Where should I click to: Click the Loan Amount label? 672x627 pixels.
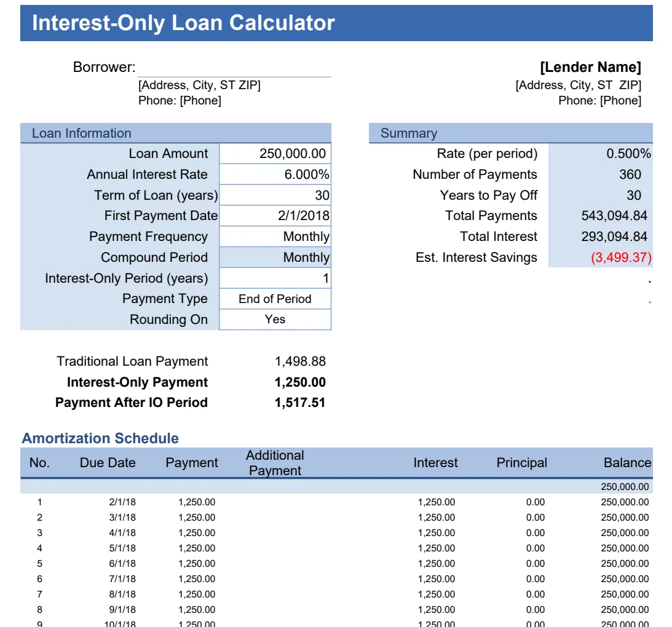tap(168, 154)
